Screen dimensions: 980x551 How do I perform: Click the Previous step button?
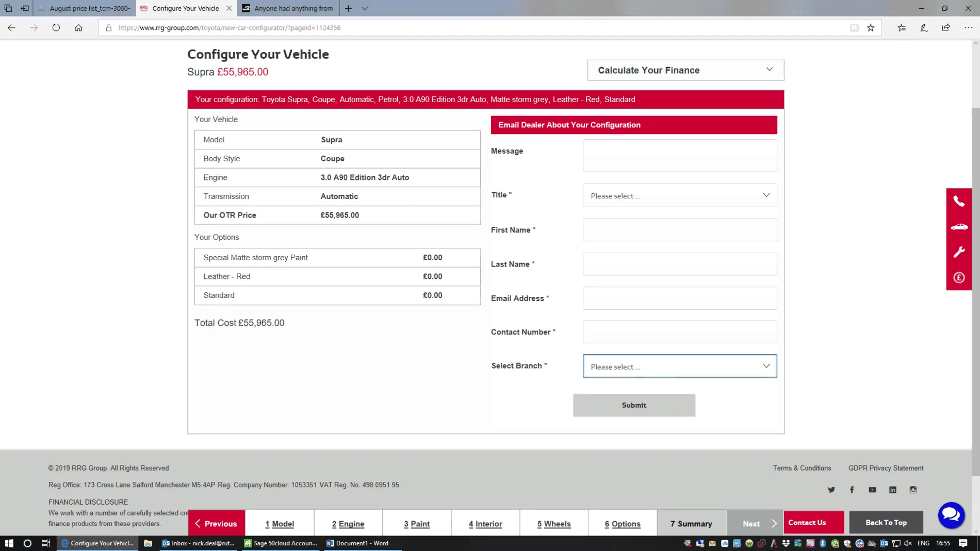(216, 523)
